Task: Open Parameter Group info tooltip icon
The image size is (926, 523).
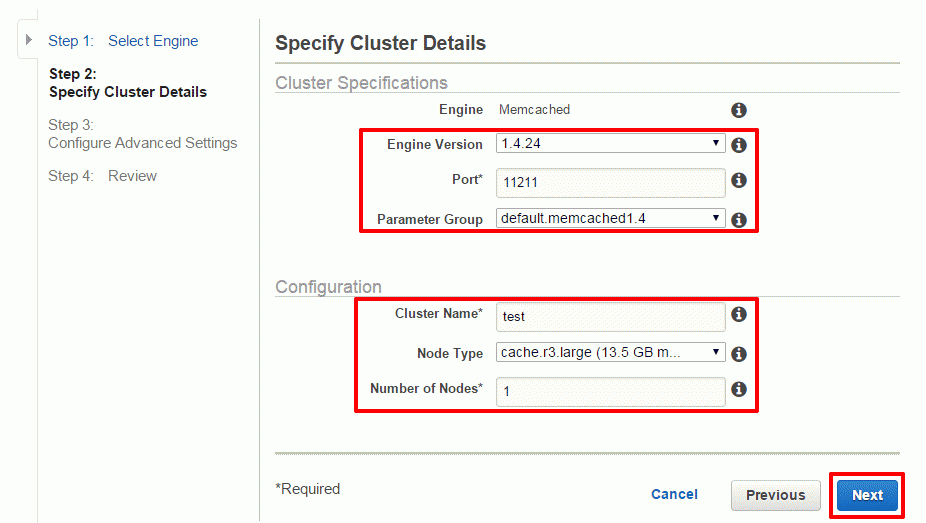Action: pyautogui.click(x=738, y=220)
